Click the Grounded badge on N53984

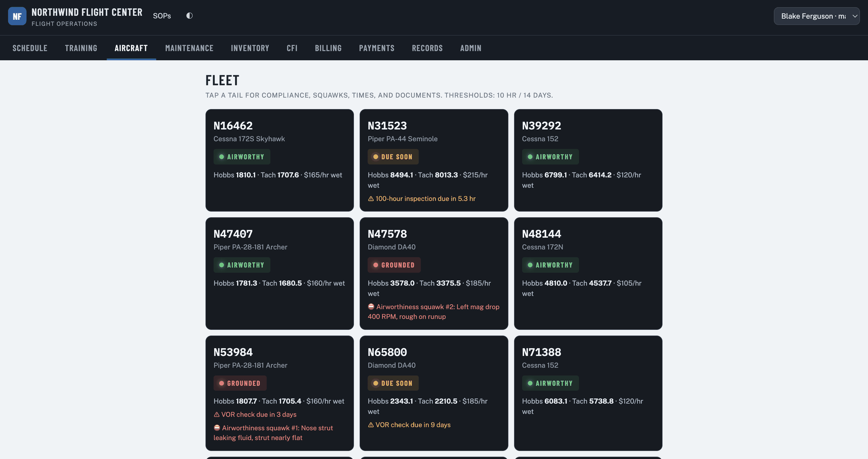[240, 383]
